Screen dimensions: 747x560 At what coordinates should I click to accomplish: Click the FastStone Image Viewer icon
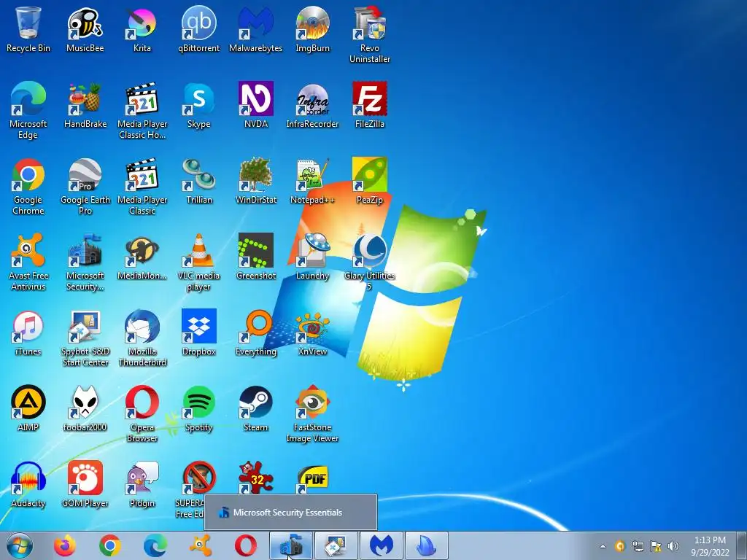click(312, 414)
